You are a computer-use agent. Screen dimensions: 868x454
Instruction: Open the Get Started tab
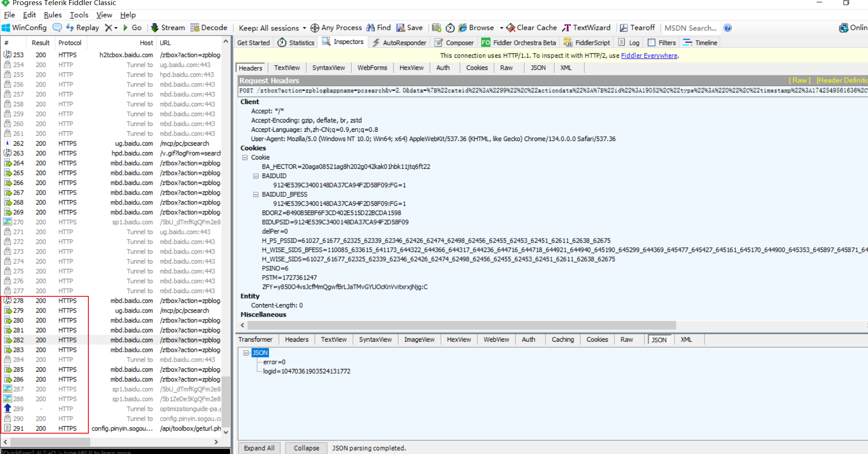pyautogui.click(x=254, y=43)
